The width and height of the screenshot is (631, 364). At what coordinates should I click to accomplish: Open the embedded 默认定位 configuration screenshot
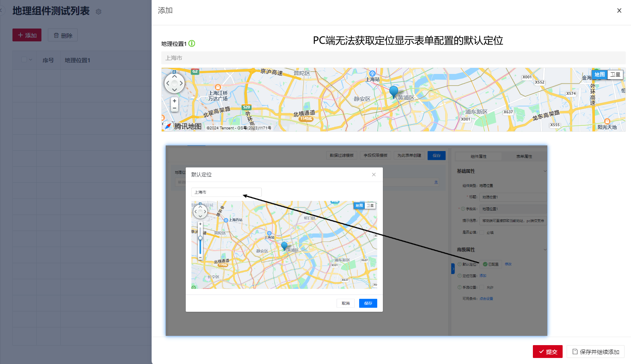click(356, 240)
